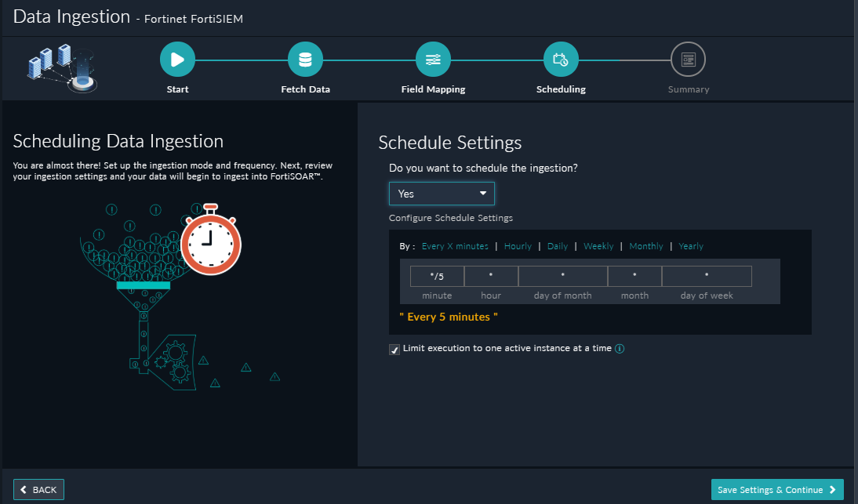The image size is (858, 504).
Task: Open the ingestion scheduling dropdown showing Yes
Action: (442, 194)
